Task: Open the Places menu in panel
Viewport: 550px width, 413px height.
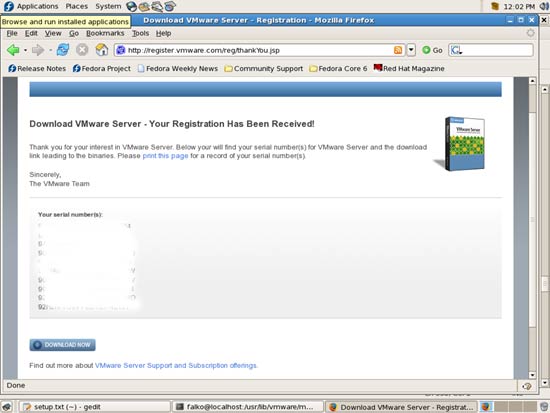Action: pyautogui.click(x=76, y=6)
